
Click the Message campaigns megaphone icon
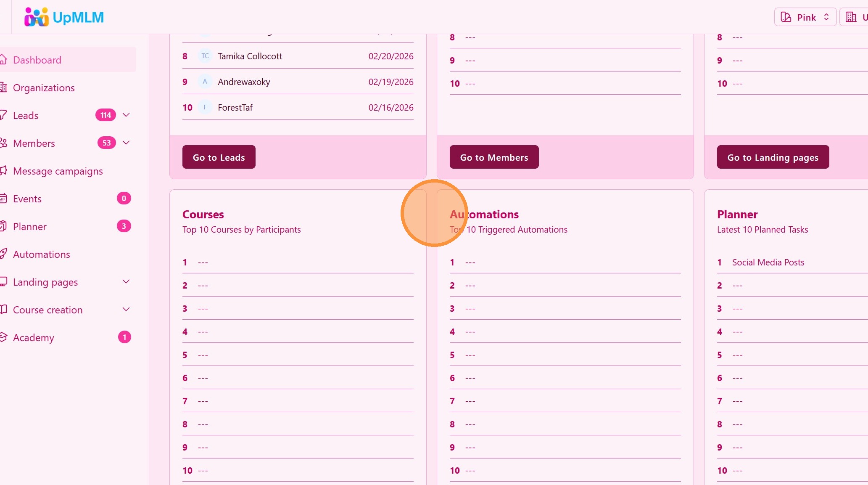3,171
